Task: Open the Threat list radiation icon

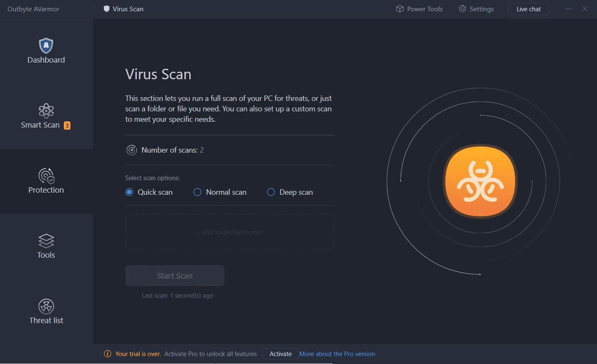Action: point(46,306)
